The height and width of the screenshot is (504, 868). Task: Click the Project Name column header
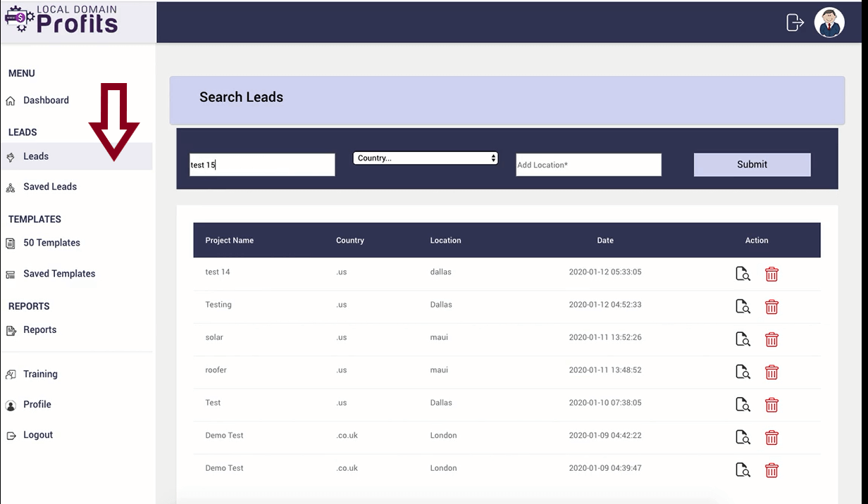pyautogui.click(x=230, y=241)
